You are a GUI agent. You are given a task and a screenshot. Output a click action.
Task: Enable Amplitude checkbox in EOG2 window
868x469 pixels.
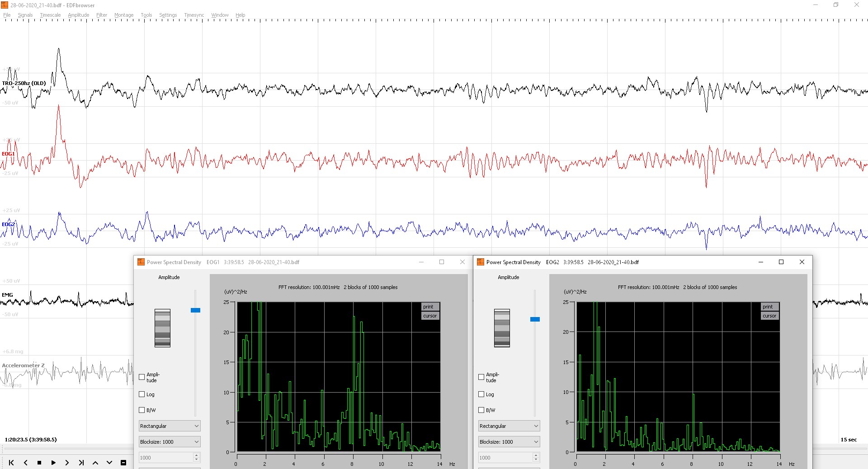481,377
